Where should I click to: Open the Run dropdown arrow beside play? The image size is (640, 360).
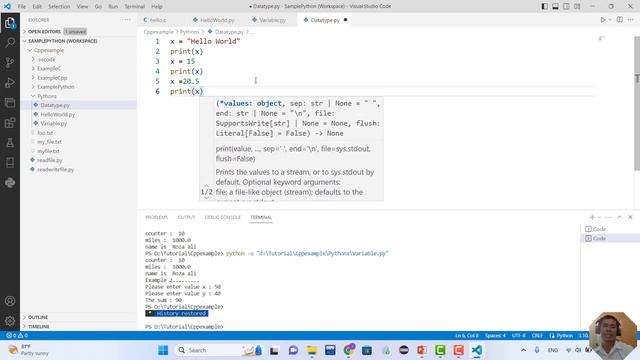[x=610, y=20]
